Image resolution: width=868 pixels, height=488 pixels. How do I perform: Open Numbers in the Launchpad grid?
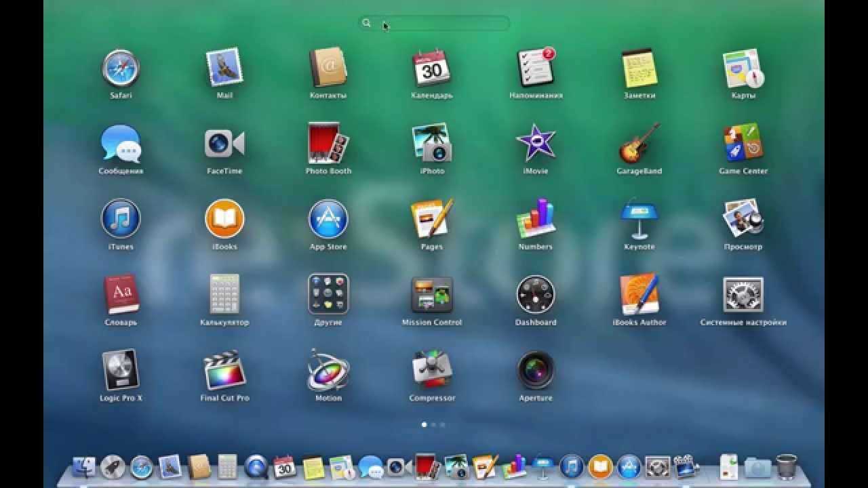536,218
